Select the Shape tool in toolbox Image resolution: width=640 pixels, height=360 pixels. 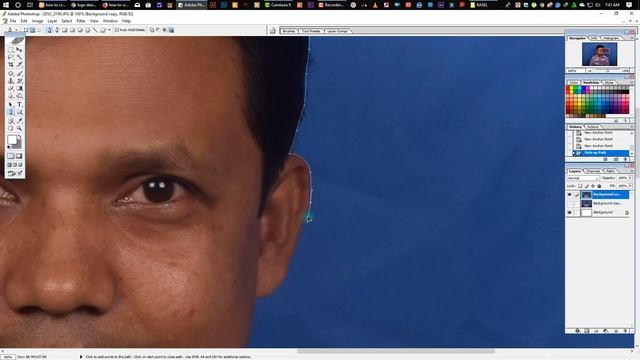point(20,112)
